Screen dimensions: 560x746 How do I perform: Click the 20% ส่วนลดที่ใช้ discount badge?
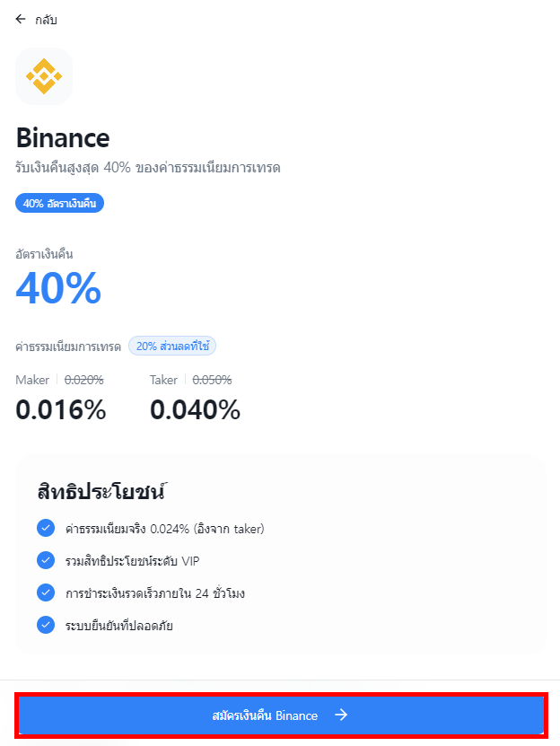pos(172,346)
